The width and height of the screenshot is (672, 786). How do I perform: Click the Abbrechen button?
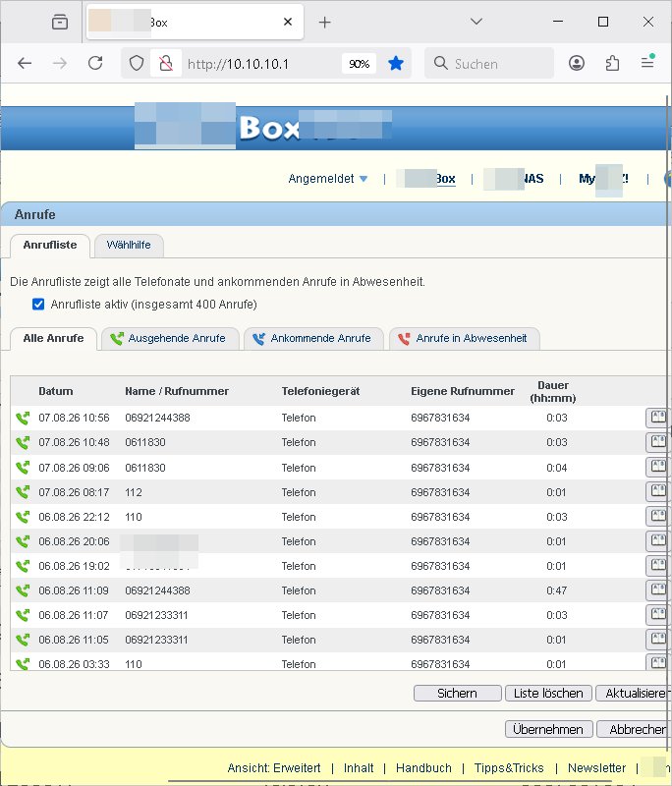click(634, 729)
